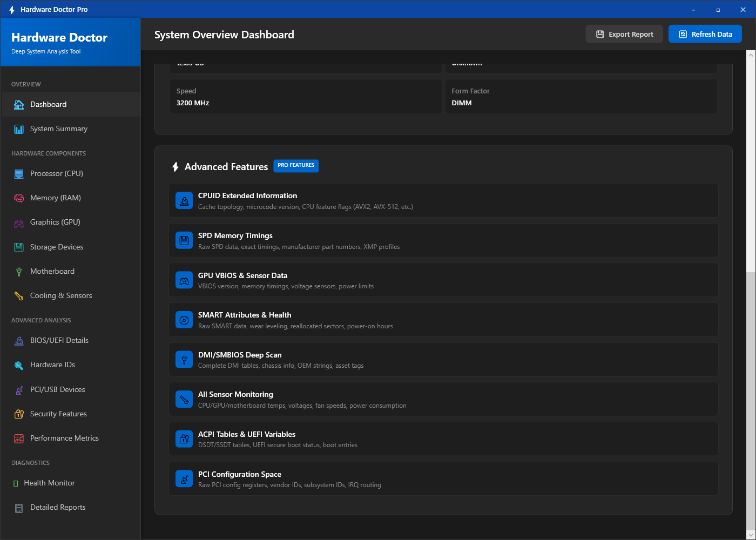Open the PCI Configuration Space card

tap(444, 479)
